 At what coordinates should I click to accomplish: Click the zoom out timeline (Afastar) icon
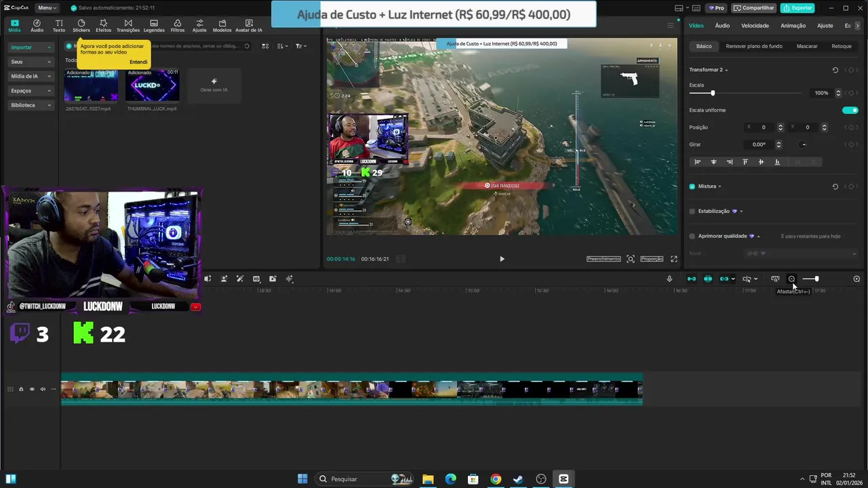(x=791, y=279)
